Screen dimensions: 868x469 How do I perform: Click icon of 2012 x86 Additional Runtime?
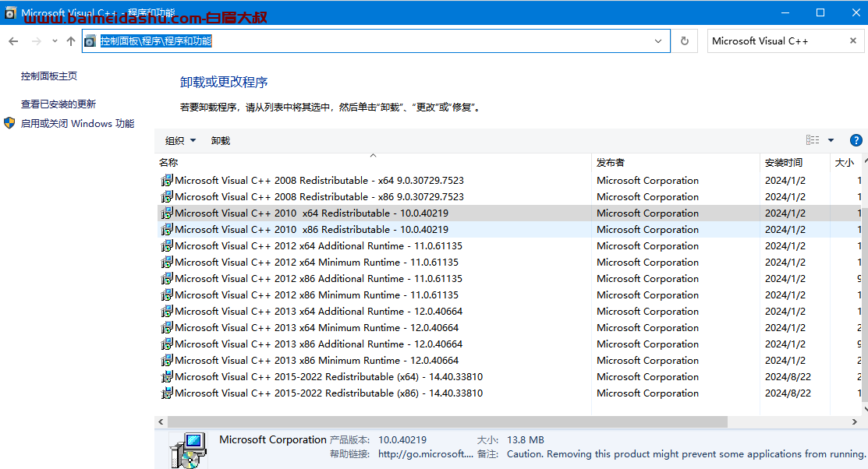(167, 279)
